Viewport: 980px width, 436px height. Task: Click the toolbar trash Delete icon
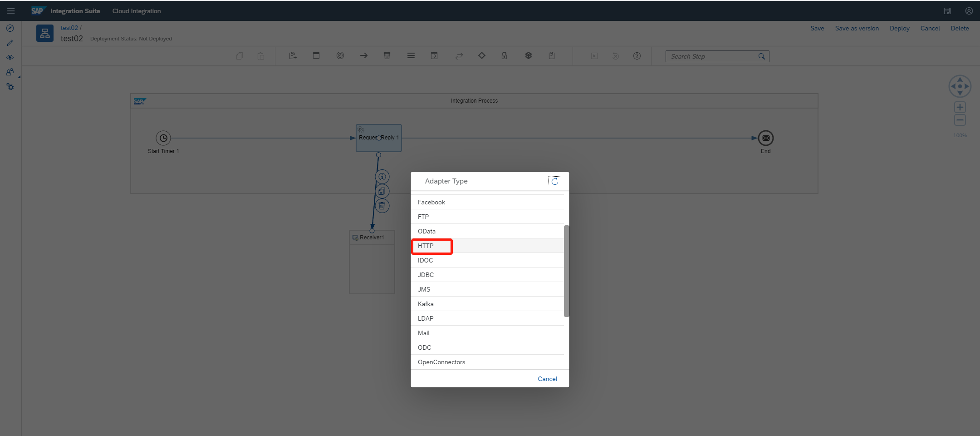coord(387,55)
